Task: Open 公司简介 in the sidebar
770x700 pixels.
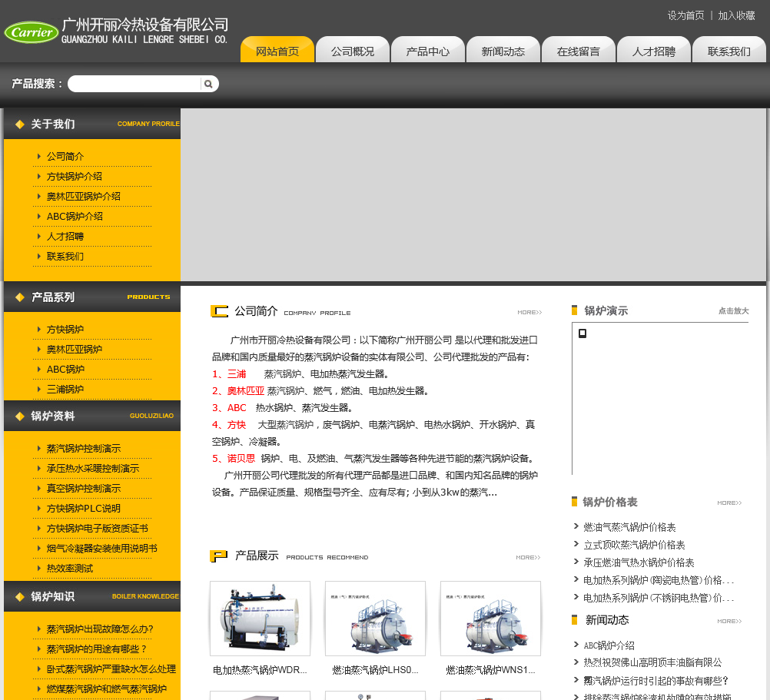Action: pos(65,157)
